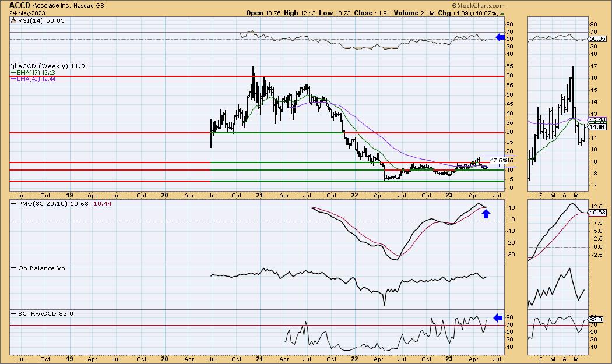Click the 24-May-2023 chart date
The height and width of the screenshot is (364, 612).
(27, 13)
